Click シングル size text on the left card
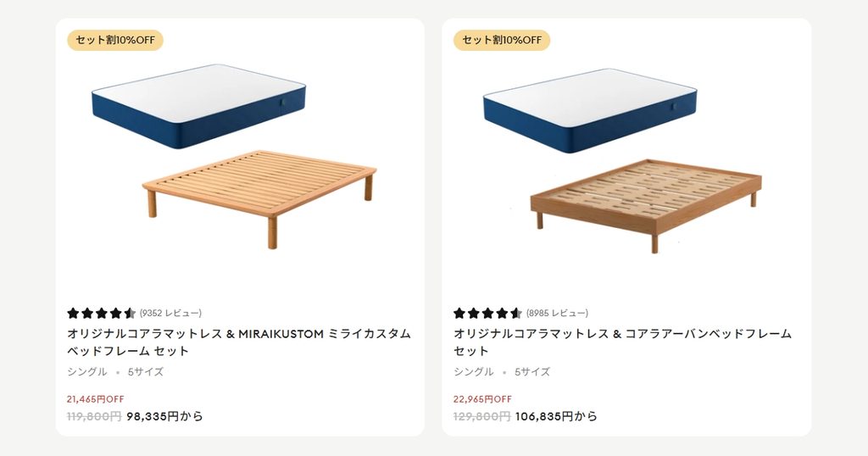Viewport: 868px width, 456px height. (87, 372)
